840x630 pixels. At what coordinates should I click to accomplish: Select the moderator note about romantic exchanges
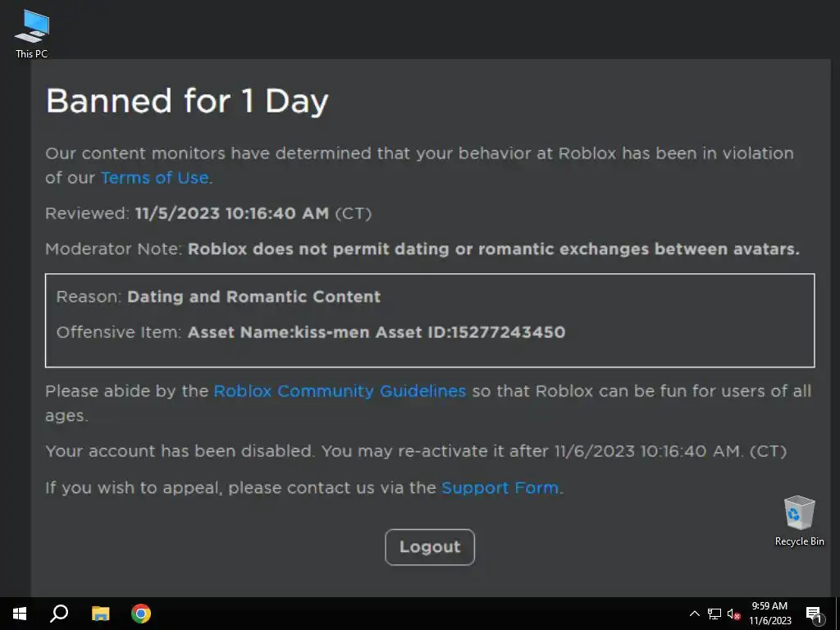coord(493,249)
